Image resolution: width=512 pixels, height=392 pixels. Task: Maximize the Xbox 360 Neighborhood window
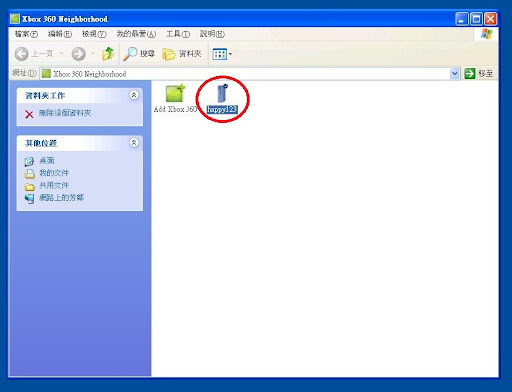476,19
